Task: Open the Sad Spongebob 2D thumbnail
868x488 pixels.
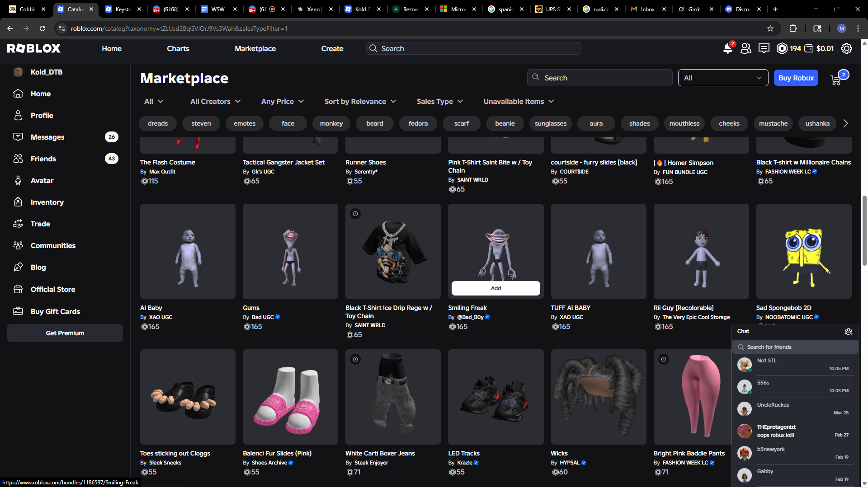Action: click(804, 251)
